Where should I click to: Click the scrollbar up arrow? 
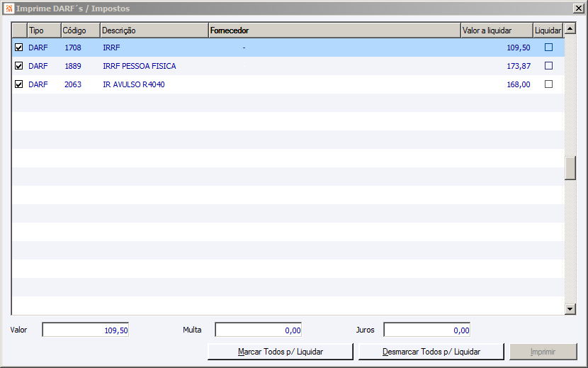tap(570, 28)
